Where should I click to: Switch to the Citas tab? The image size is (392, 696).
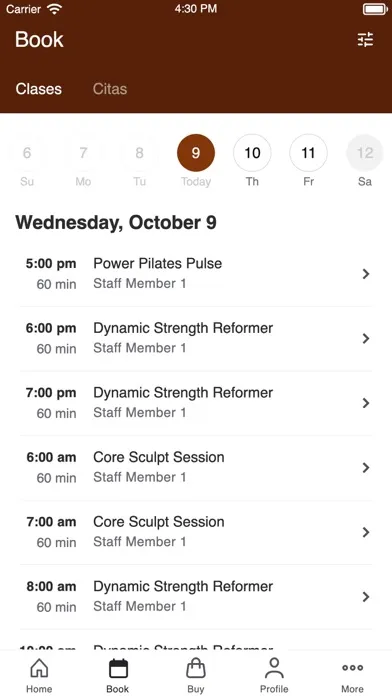[x=110, y=89]
